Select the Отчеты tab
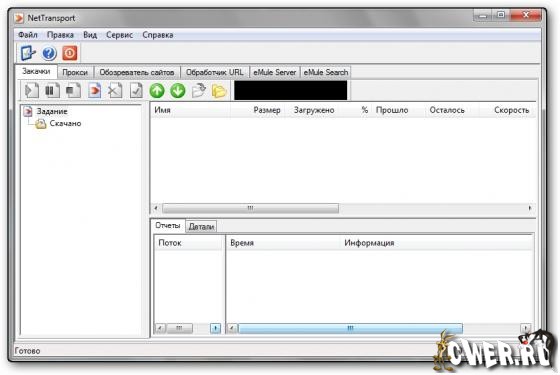Screen dimensions: 560x375 click(168, 226)
